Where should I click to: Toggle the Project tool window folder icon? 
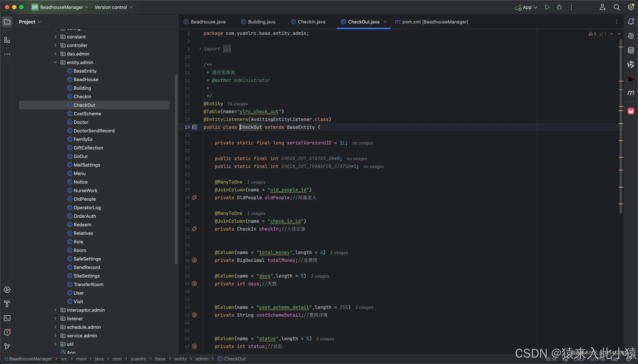7,22
